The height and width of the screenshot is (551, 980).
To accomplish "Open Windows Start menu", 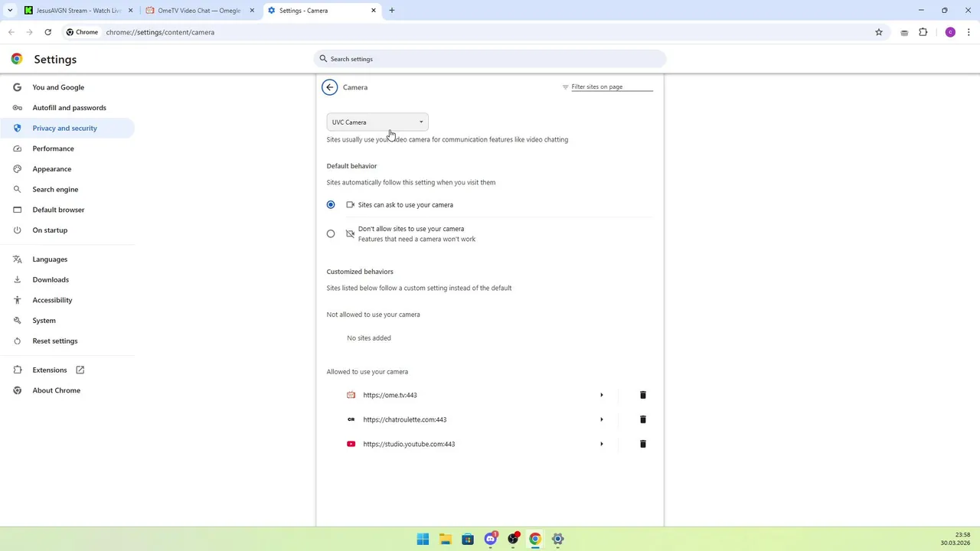I will 423,539.
